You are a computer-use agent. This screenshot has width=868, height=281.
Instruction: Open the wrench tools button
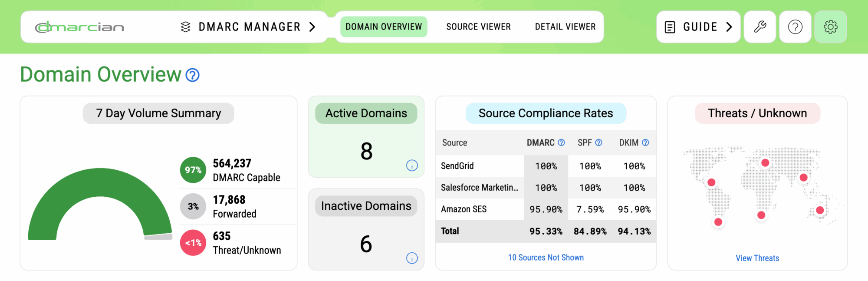point(760,27)
